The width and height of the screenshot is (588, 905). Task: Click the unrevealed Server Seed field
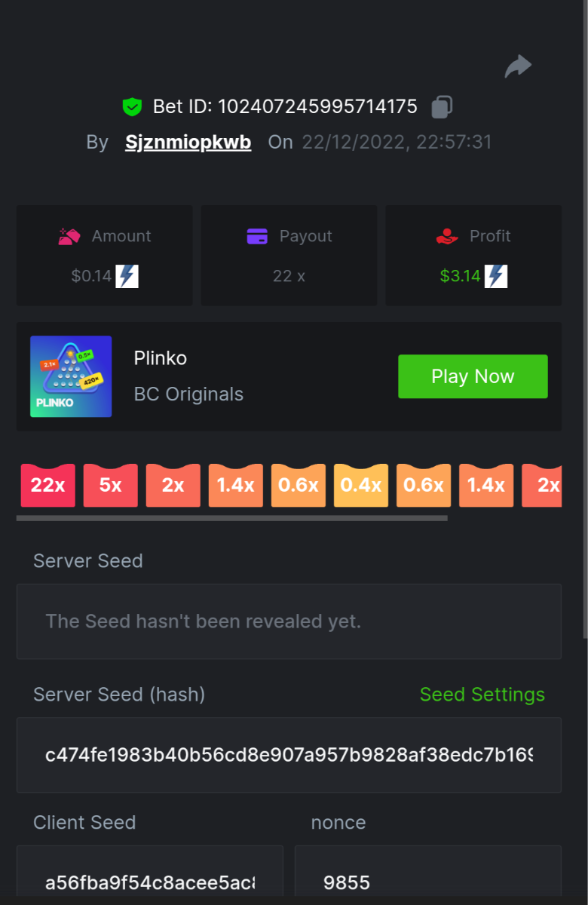click(289, 621)
